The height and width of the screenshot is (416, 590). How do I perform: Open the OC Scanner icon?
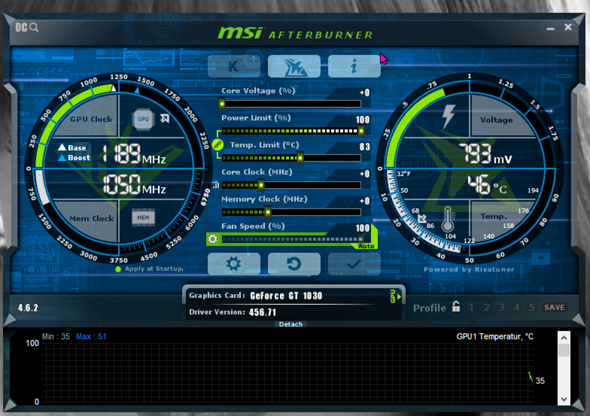[x=27, y=27]
